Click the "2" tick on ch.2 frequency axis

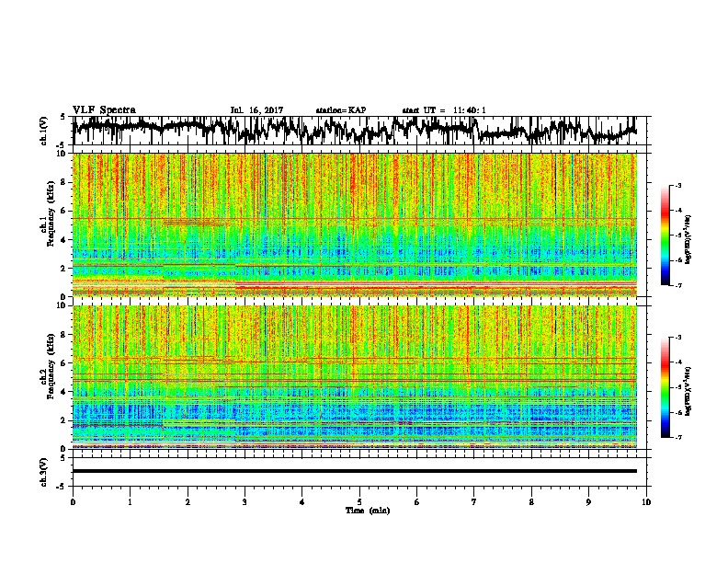click(x=64, y=420)
